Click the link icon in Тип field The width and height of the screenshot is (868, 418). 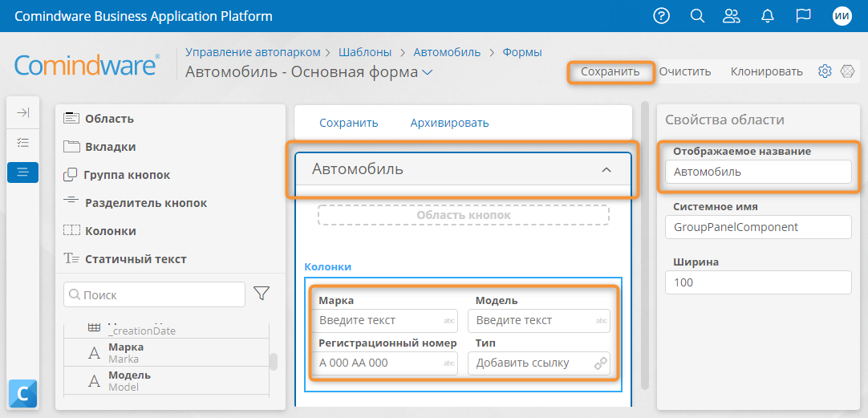[600, 363]
